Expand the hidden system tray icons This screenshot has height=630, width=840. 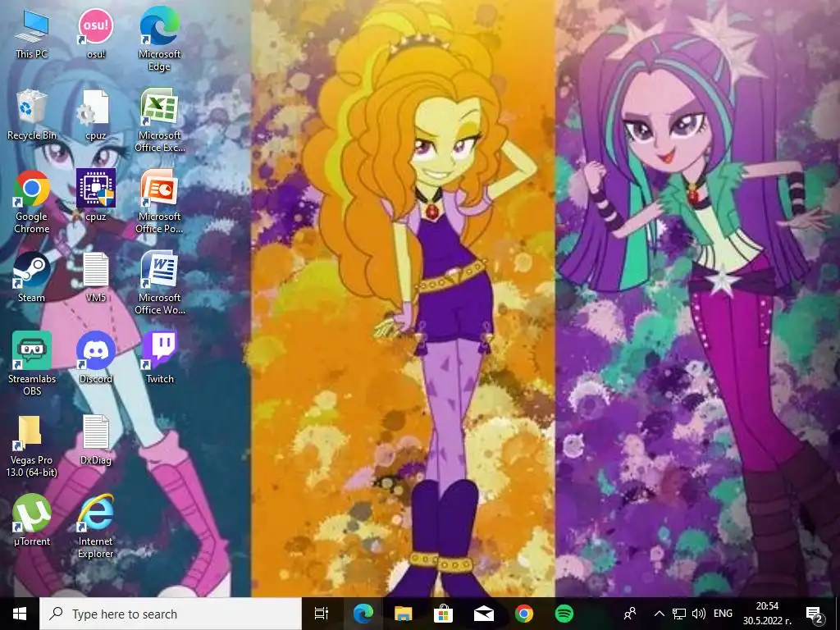pos(660,614)
